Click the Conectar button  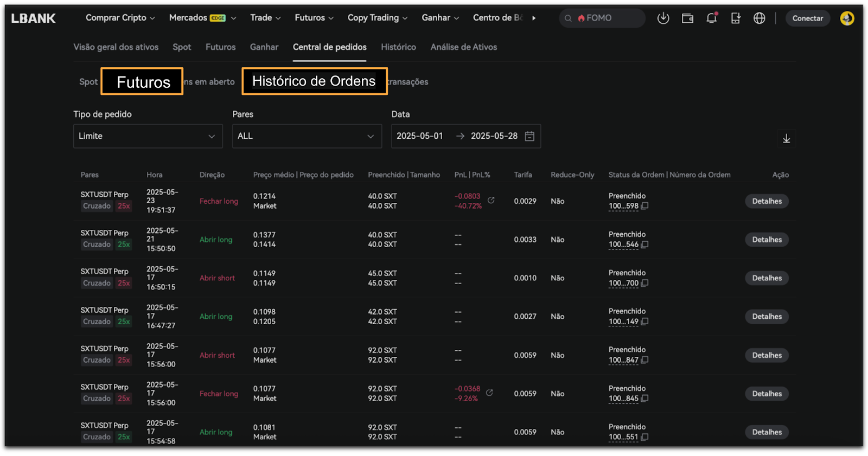[807, 18]
